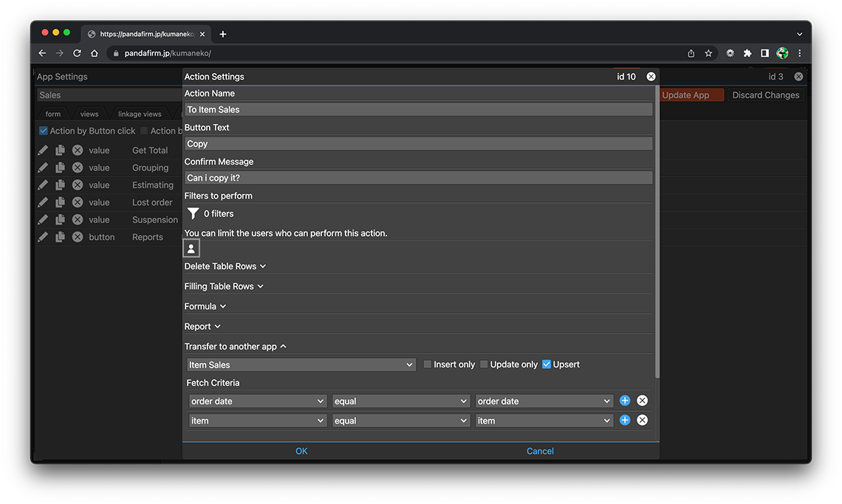
Task: Delete the Lost order action
Action: click(78, 202)
